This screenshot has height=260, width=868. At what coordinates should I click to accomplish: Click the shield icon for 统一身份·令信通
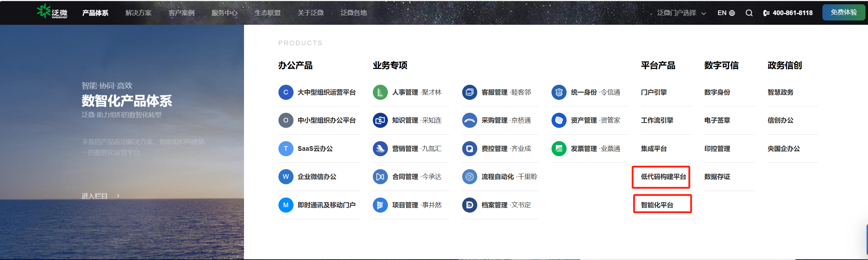[x=559, y=92]
